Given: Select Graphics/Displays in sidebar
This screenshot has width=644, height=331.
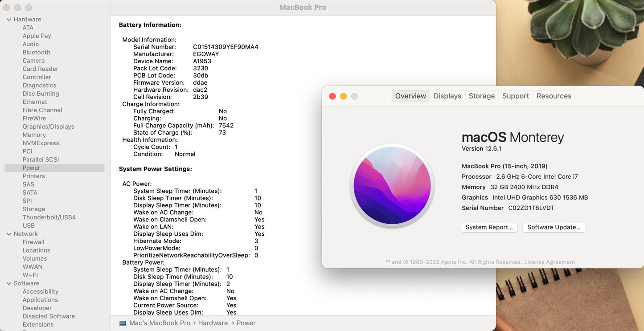Looking at the screenshot, I should point(48,127).
